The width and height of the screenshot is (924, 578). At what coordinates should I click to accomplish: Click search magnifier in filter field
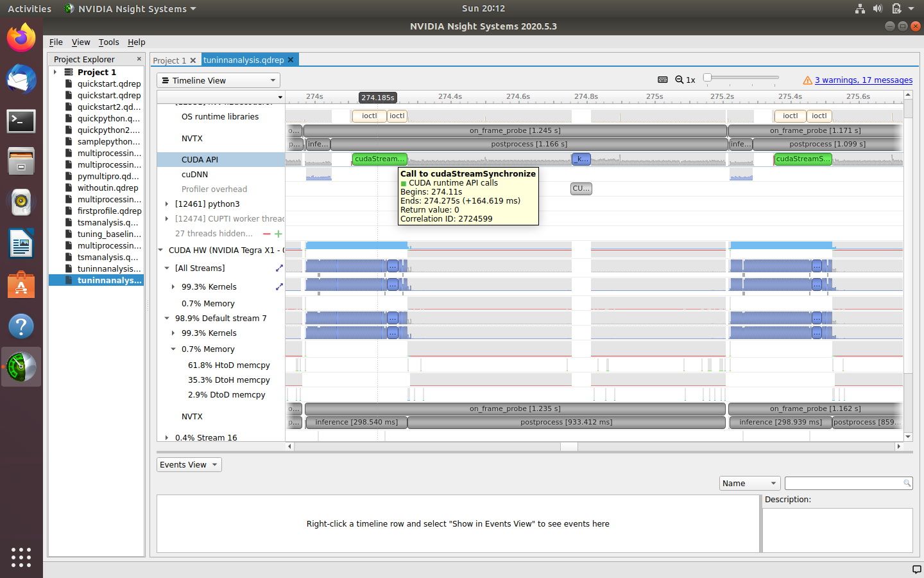tap(907, 483)
